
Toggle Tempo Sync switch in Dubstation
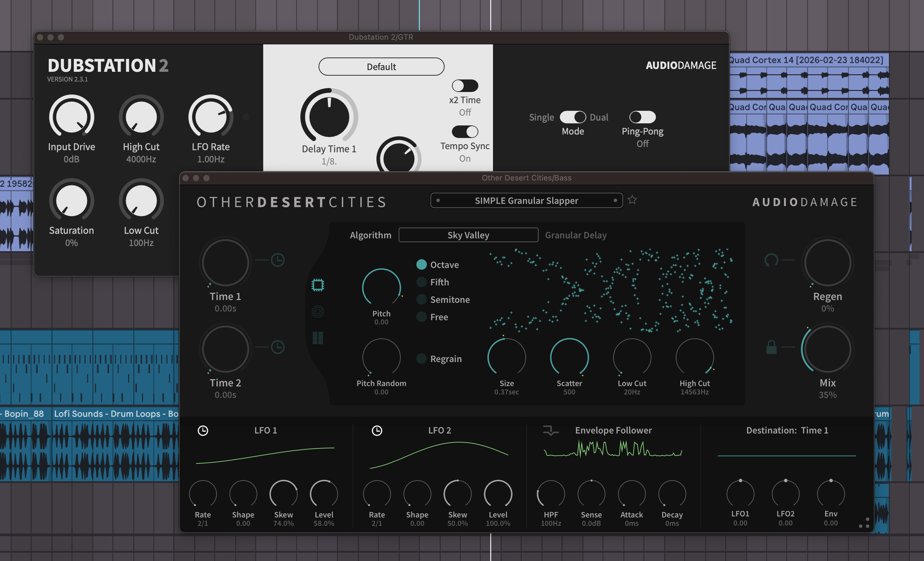(x=465, y=131)
